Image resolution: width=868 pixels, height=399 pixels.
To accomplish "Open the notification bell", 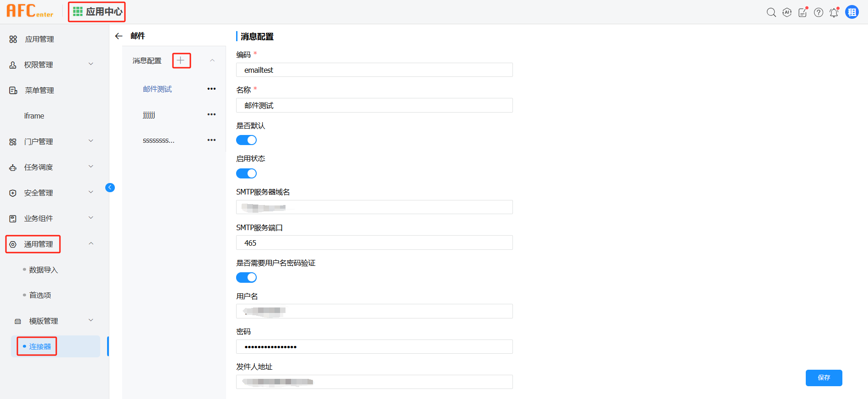I will (834, 12).
